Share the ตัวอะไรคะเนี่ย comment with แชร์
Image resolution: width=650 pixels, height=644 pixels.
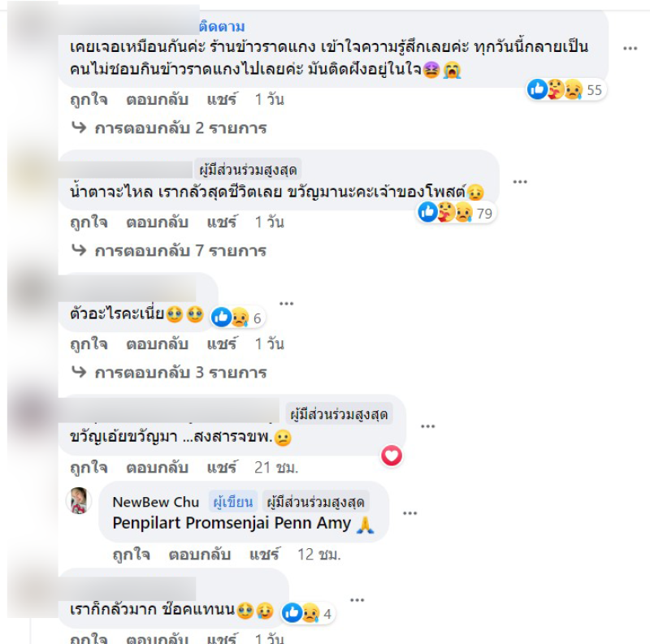point(222,344)
